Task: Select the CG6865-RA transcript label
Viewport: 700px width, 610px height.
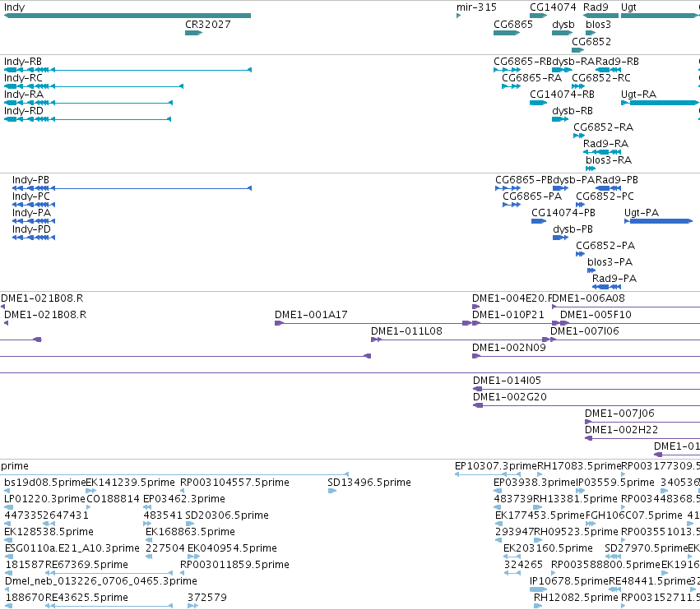Action: (x=531, y=78)
